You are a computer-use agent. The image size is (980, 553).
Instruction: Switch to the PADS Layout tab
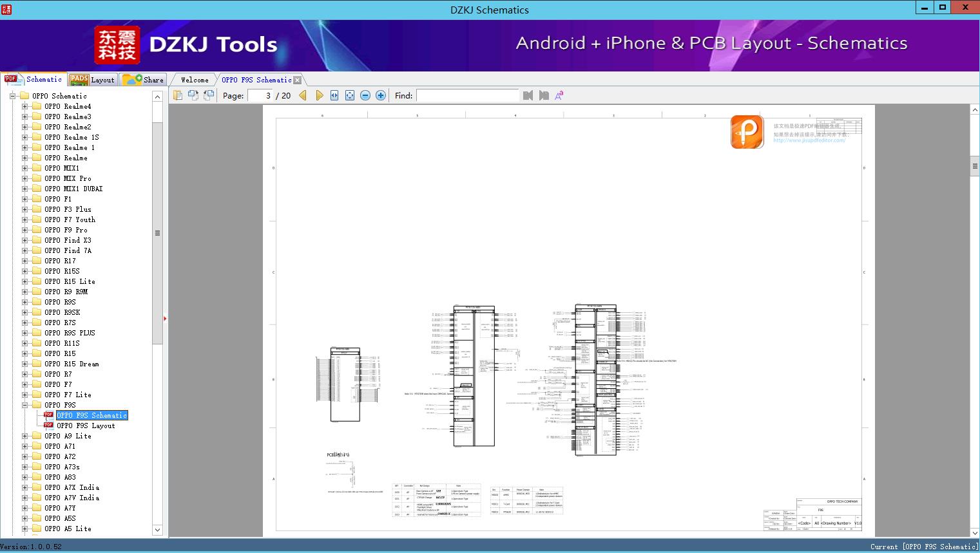tap(91, 79)
